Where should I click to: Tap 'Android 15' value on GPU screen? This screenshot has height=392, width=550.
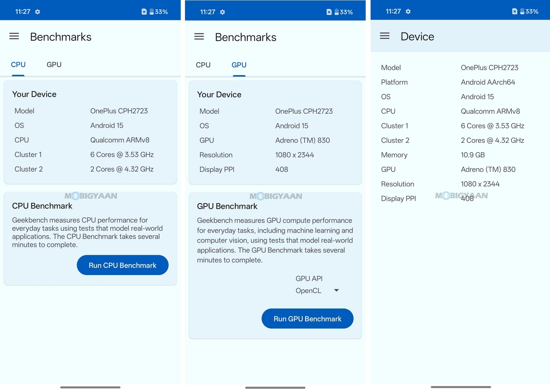click(x=292, y=126)
